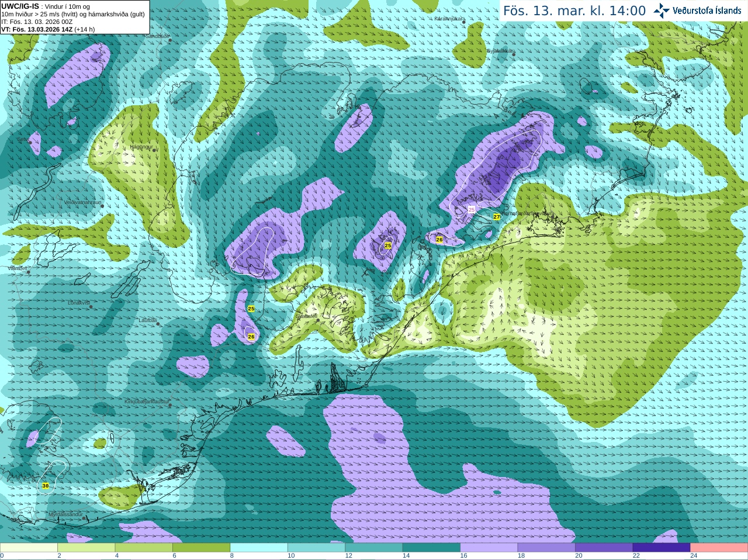The width and height of the screenshot is (748, 560).
Task: Pick the 16–18 m/s lavender legend swatch
Action: coord(489,548)
